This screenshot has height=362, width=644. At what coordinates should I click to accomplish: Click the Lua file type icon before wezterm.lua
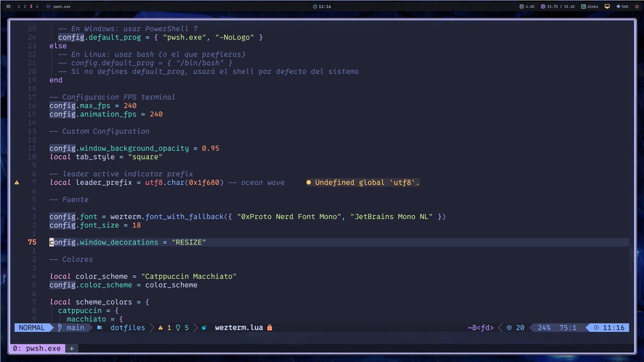(204, 328)
